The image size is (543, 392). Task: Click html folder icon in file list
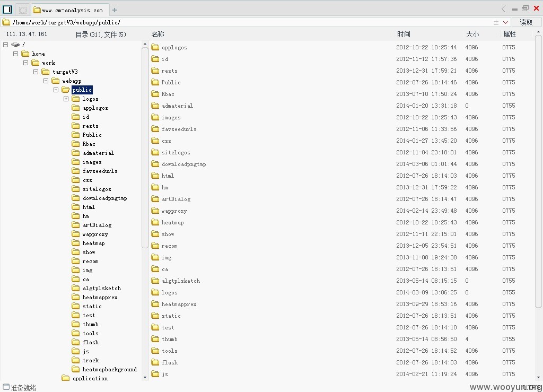point(155,176)
